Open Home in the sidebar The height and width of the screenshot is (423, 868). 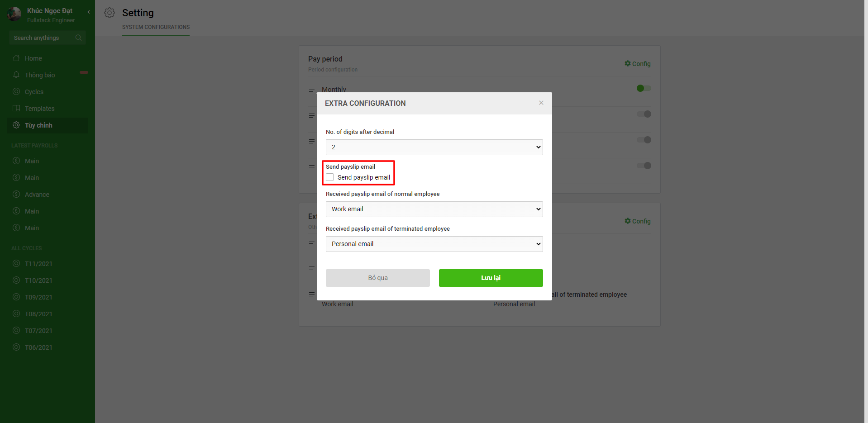(48, 58)
